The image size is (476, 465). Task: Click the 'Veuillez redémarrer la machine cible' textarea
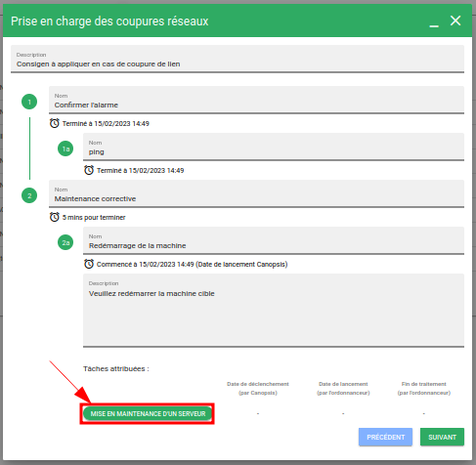(x=274, y=311)
